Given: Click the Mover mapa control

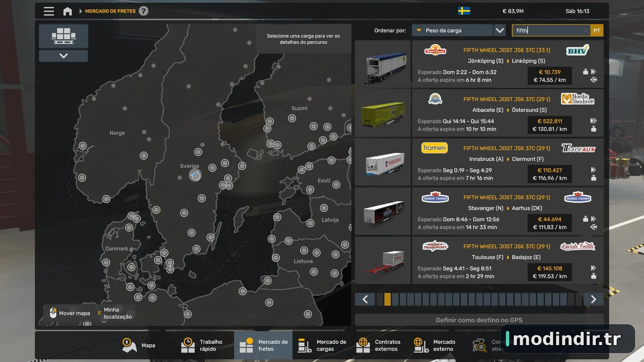Looking at the screenshot, I should [x=70, y=313].
